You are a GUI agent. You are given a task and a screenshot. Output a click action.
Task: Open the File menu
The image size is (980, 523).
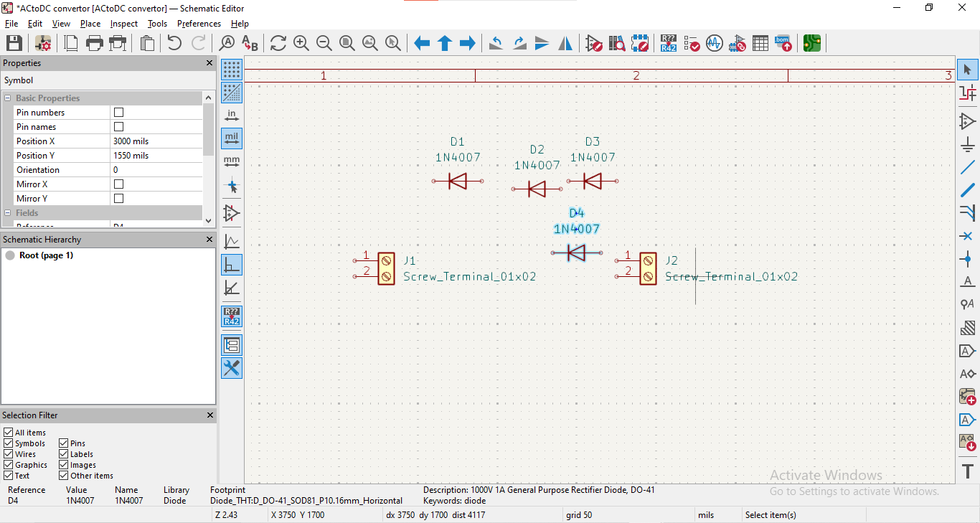(x=11, y=24)
